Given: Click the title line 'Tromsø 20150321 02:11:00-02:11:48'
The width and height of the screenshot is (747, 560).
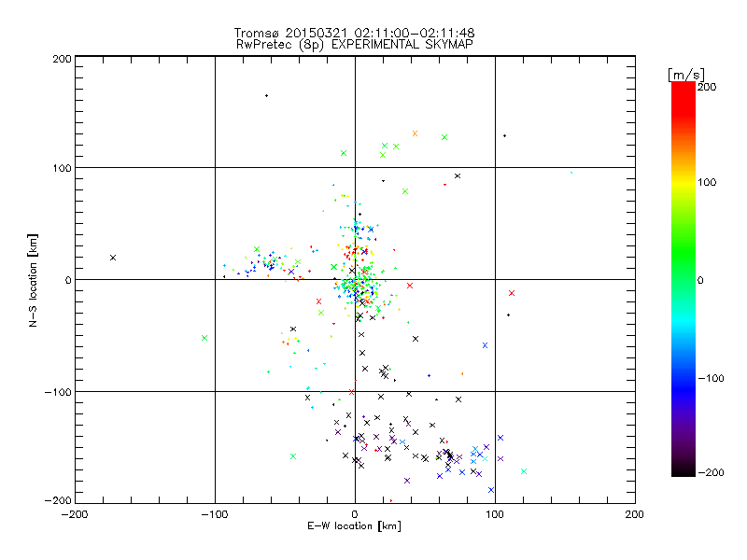Looking at the screenshot, I should [354, 33].
